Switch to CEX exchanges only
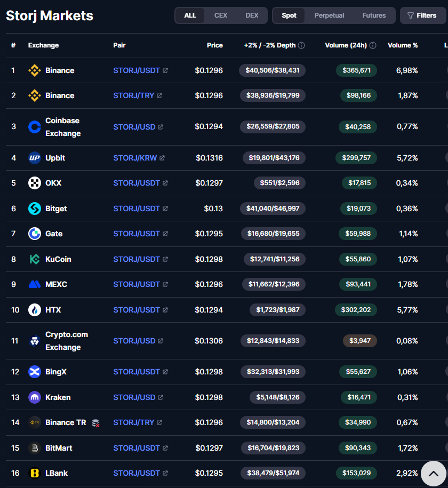Viewport: 448px width, 488px height. [x=221, y=15]
